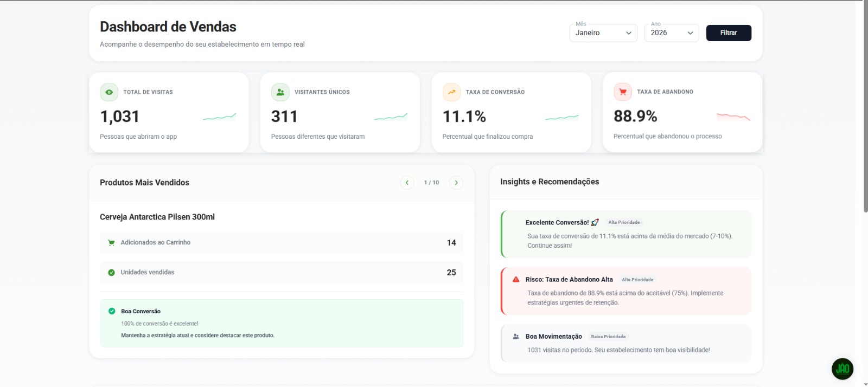Click the page vertical scrollbar thumb
868x387 pixels.
[865, 108]
